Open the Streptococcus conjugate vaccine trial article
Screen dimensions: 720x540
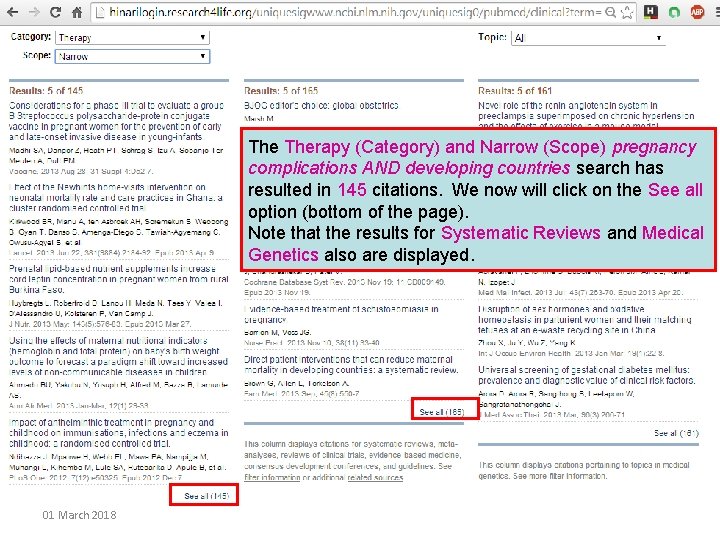[x=116, y=121]
